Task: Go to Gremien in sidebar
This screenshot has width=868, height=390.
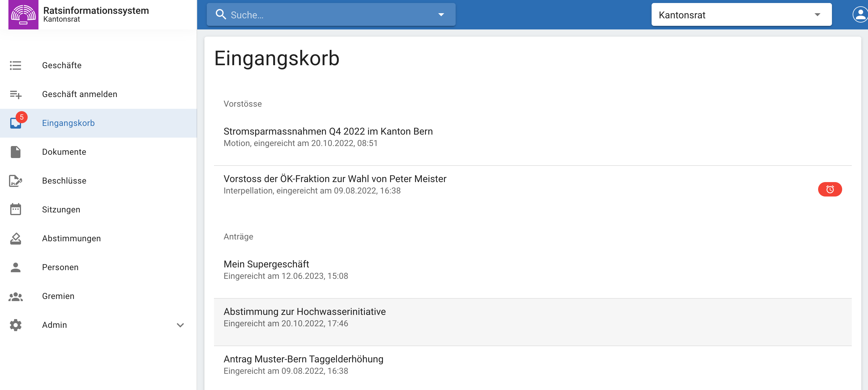Action: [58, 296]
